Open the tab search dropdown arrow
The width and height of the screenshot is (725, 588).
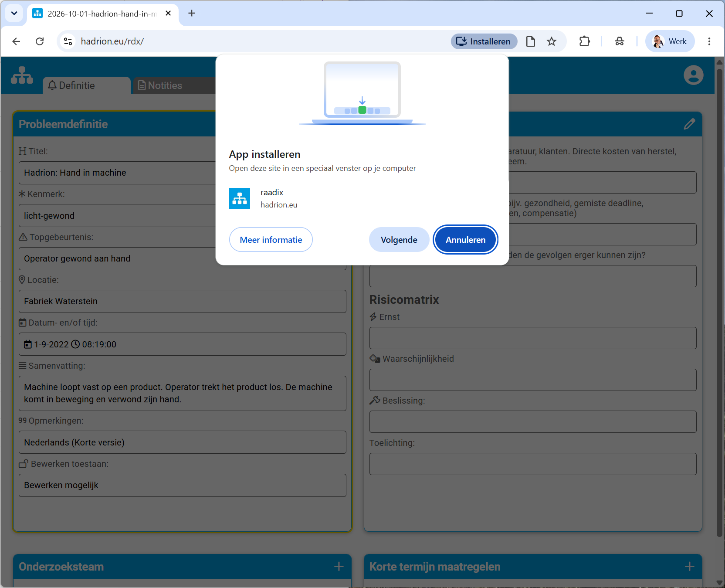pos(14,14)
